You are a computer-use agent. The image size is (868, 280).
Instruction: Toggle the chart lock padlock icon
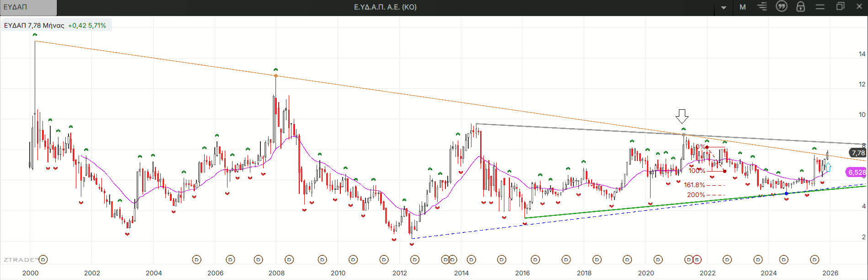coord(800,7)
